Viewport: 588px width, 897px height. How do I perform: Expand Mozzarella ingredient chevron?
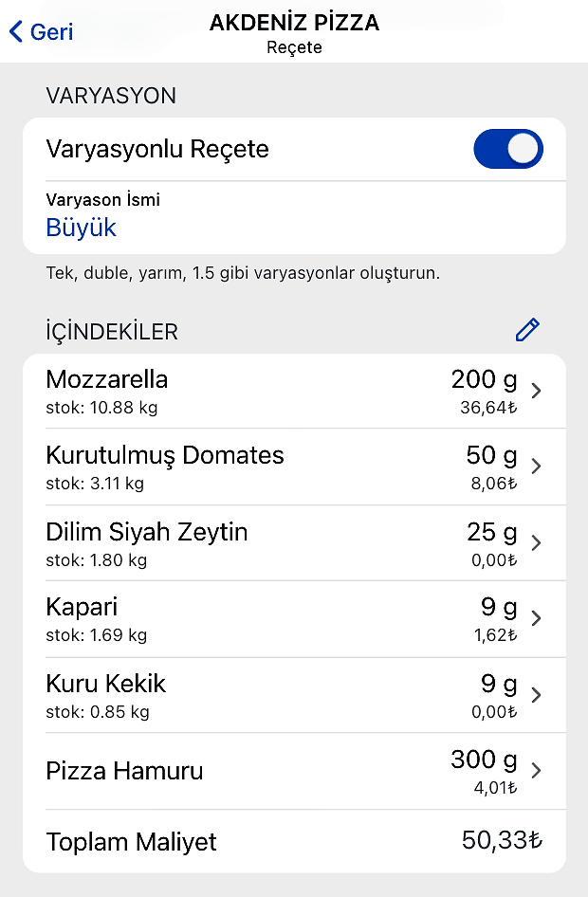537,391
